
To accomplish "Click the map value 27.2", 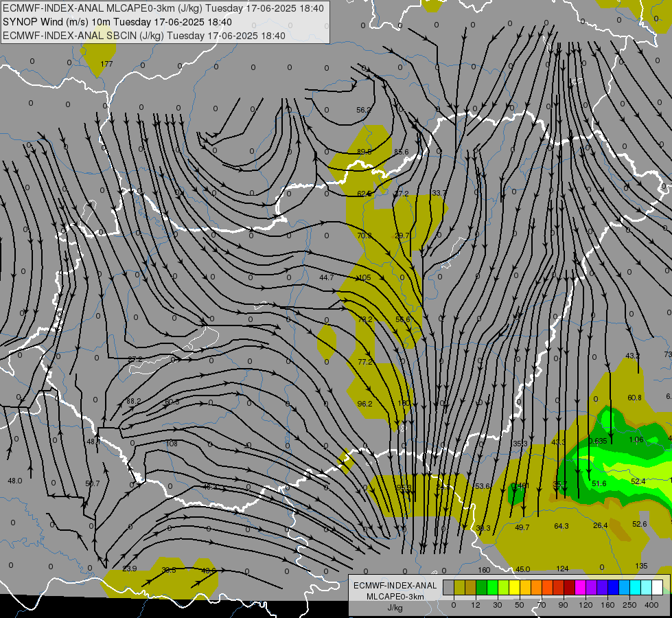I will 135,359.
